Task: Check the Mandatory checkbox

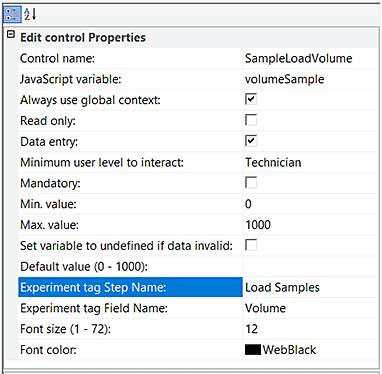Action: click(251, 182)
